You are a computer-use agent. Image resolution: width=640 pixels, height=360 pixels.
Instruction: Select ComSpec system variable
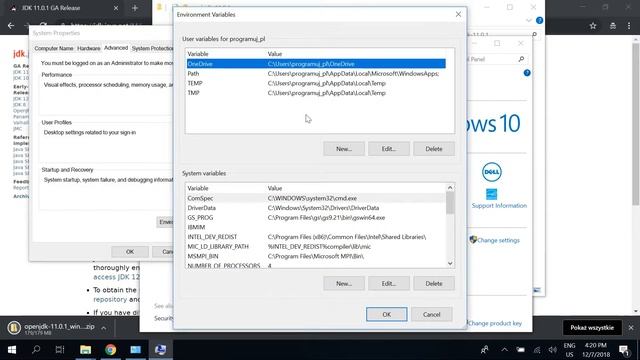click(x=316, y=198)
